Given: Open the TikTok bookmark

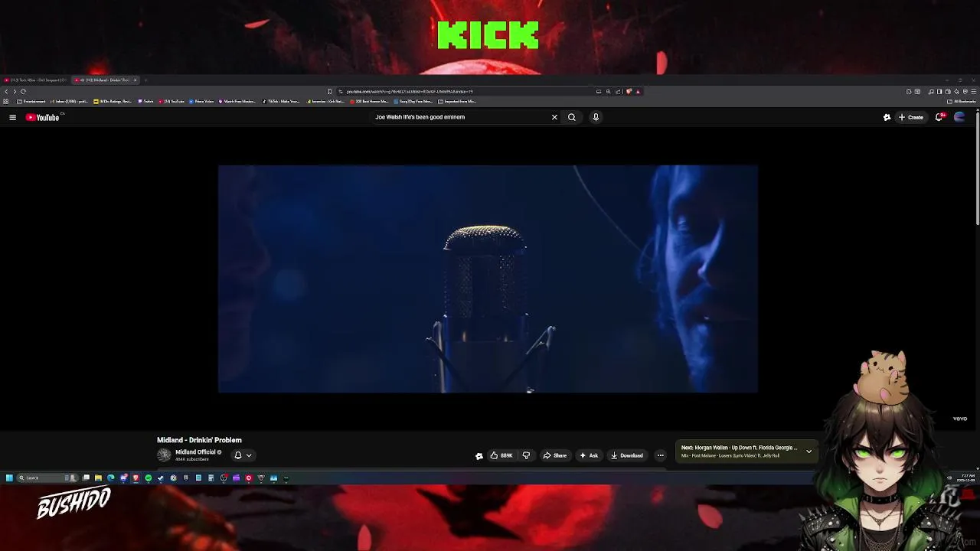Looking at the screenshot, I should pyautogui.click(x=281, y=101).
